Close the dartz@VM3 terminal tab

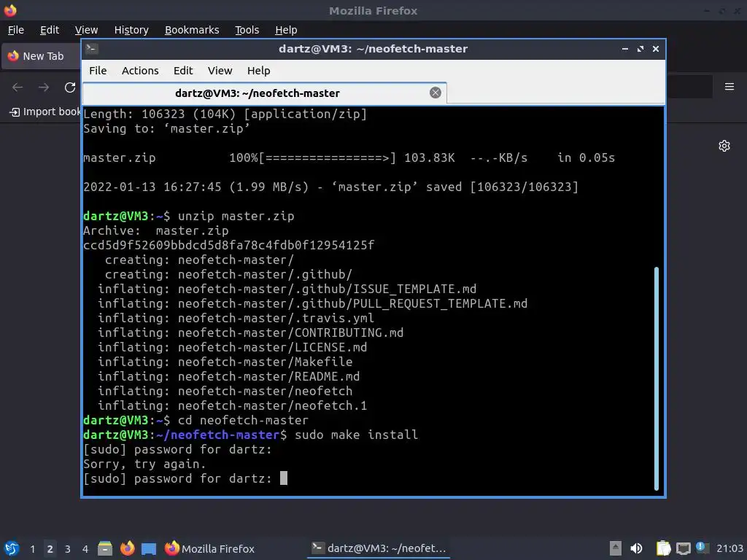[x=435, y=93]
